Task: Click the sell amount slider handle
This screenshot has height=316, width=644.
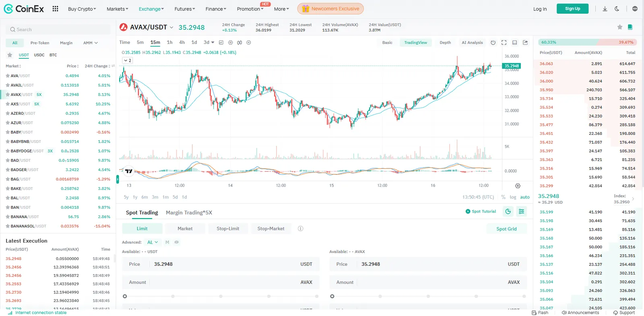Action: [332, 296]
